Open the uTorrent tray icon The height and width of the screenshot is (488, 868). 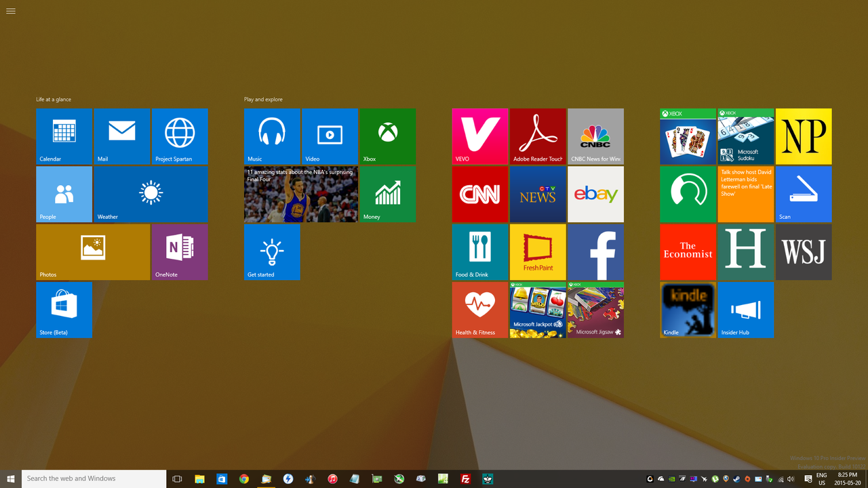tap(715, 479)
